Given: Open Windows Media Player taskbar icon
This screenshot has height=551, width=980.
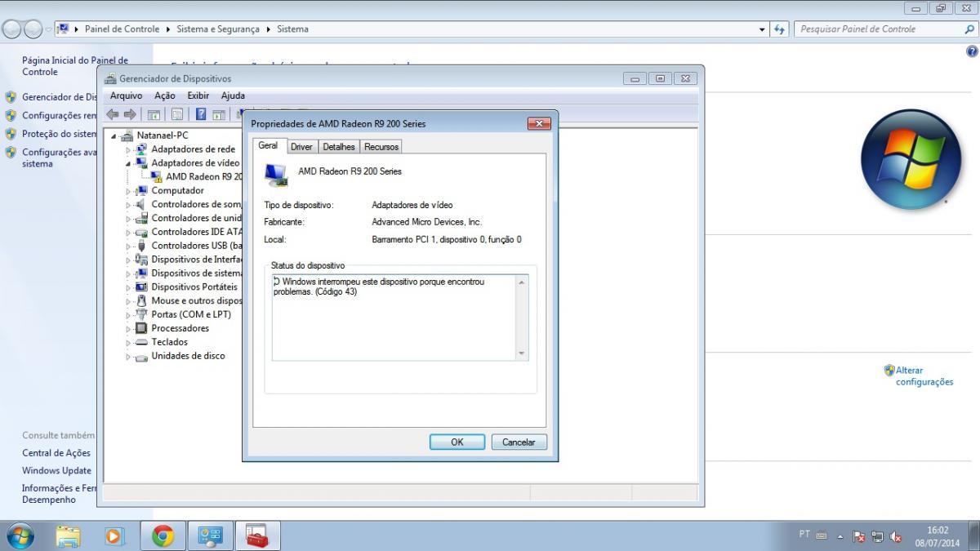Looking at the screenshot, I should [115, 535].
